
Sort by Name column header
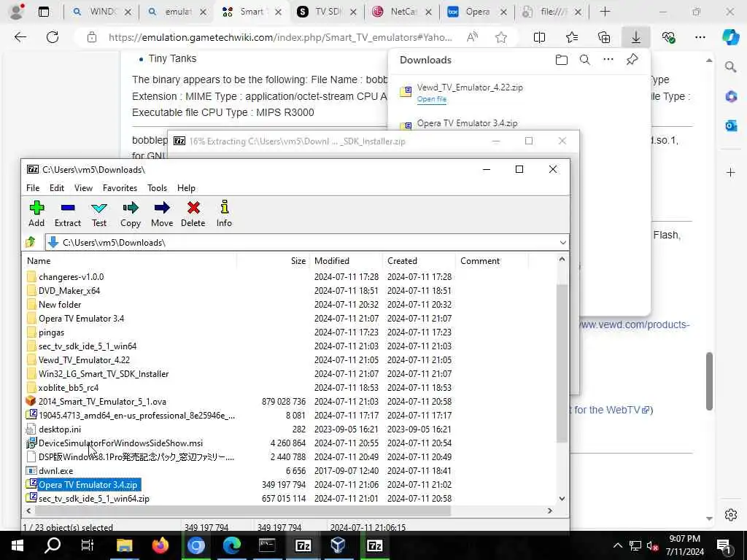click(130, 260)
